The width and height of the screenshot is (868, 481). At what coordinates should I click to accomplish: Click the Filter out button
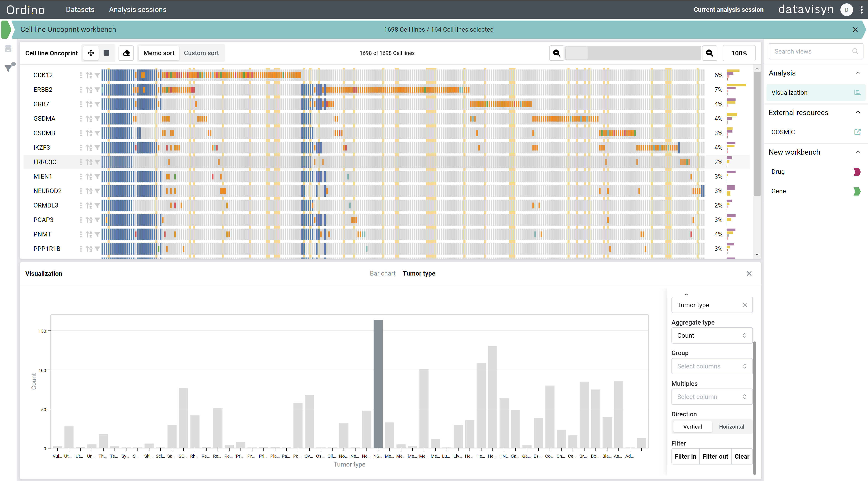click(x=715, y=456)
